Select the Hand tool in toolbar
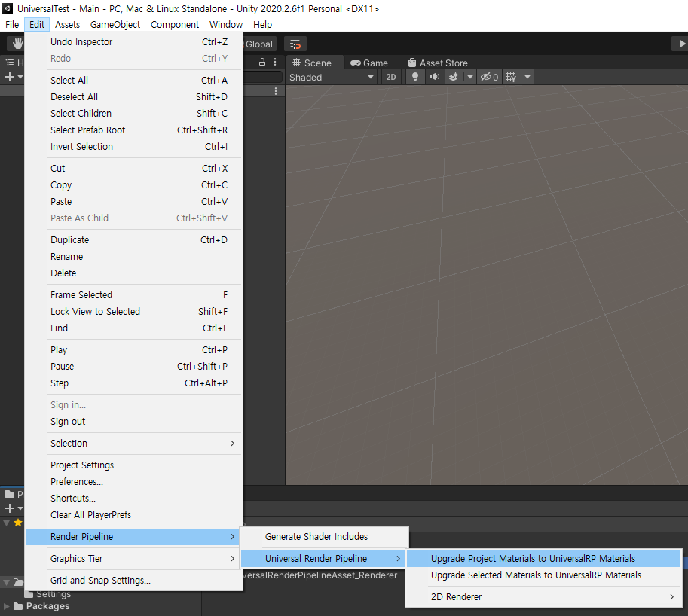The image size is (688, 616). pyautogui.click(x=17, y=44)
